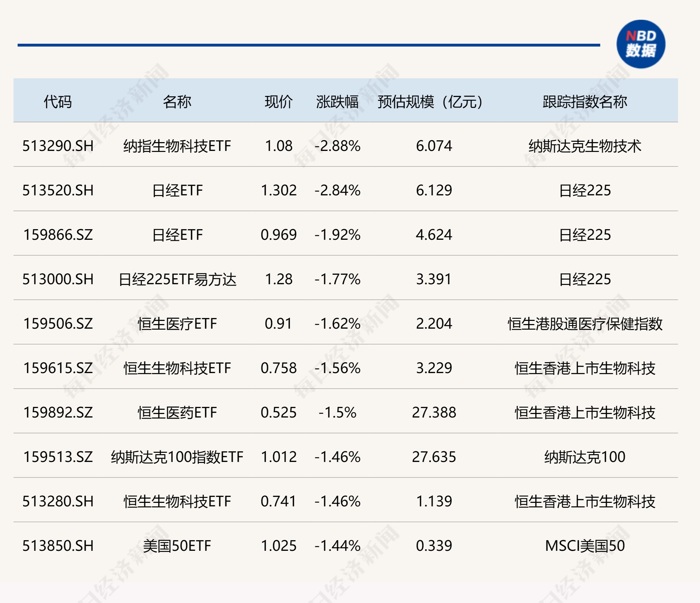Select the -1.56% change value
The image size is (700, 603).
337,368
